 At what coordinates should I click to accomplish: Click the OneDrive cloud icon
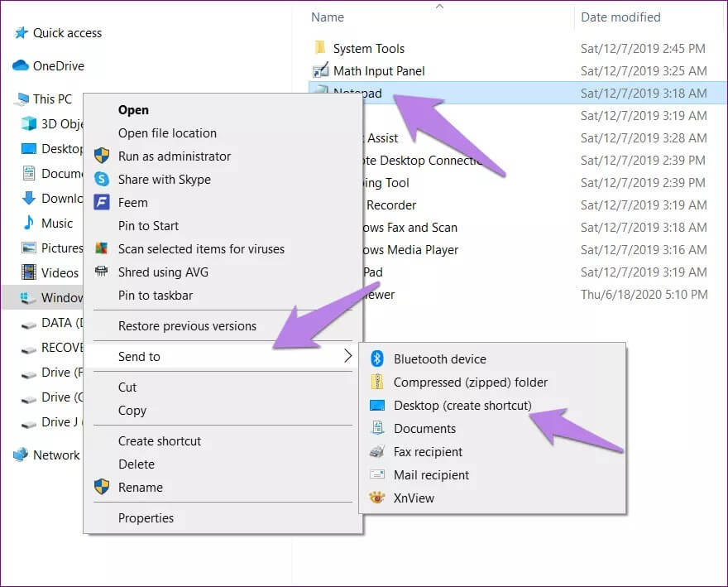tap(21, 65)
